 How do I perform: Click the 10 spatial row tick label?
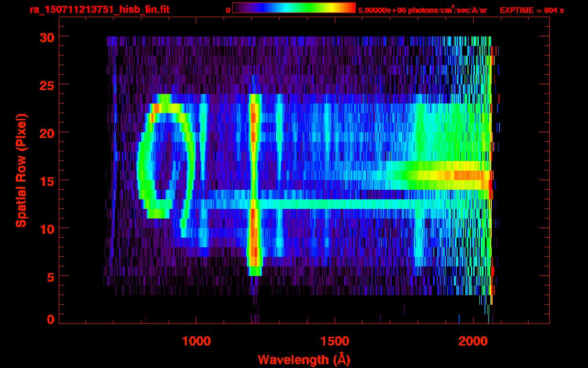pyautogui.click(x=47, y=229)
